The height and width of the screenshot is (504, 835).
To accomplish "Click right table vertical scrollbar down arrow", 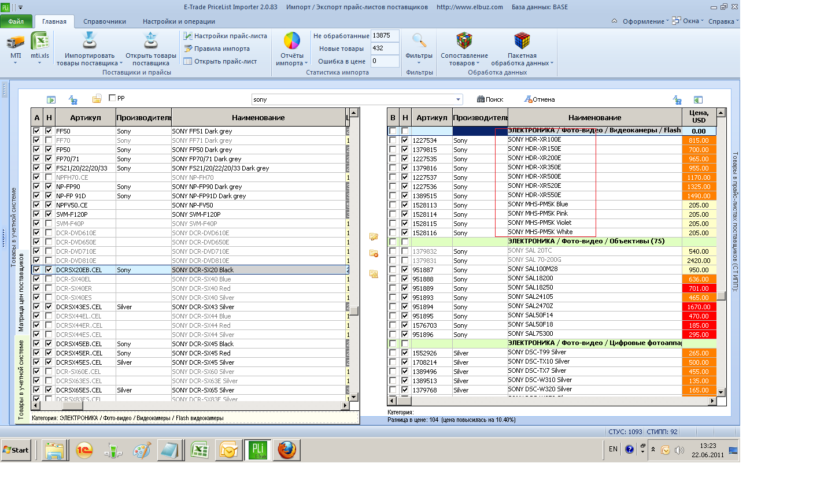I will 721,392.
